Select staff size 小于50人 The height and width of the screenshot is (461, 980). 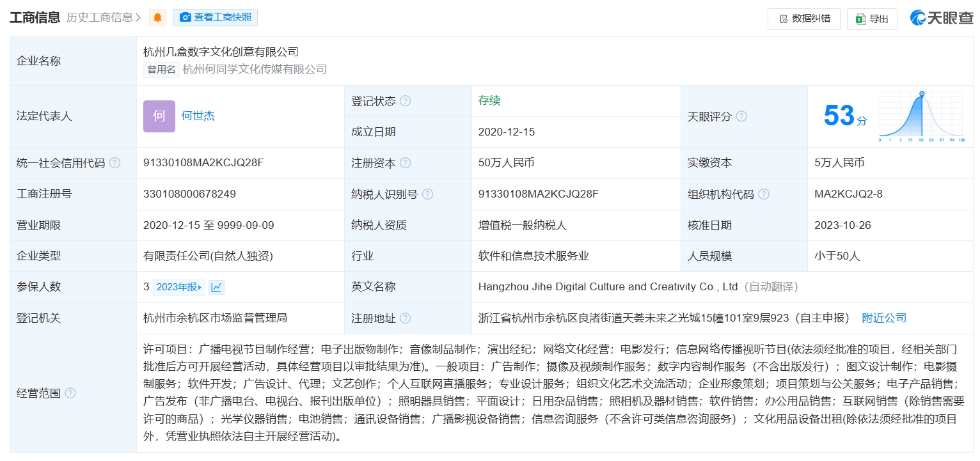pyautogui.click(x=837, y=256)
